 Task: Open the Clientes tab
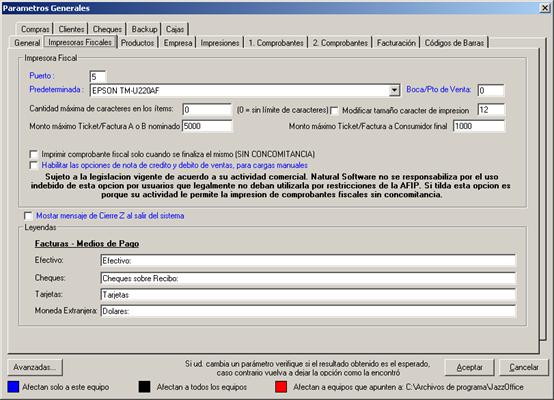tap(71, 29)
